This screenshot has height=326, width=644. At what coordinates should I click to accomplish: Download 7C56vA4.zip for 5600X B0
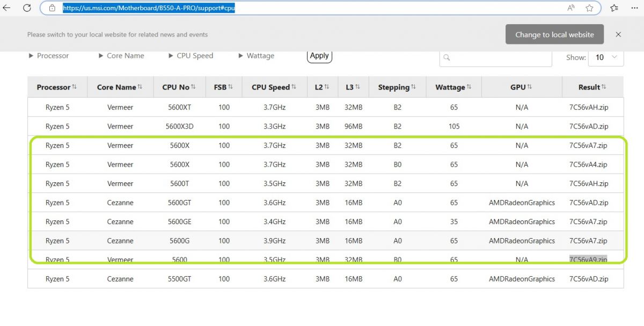(588, 165)
